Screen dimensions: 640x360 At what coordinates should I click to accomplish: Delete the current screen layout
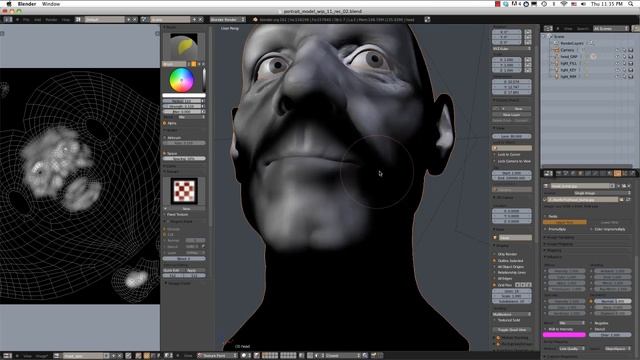coord(135,19)
